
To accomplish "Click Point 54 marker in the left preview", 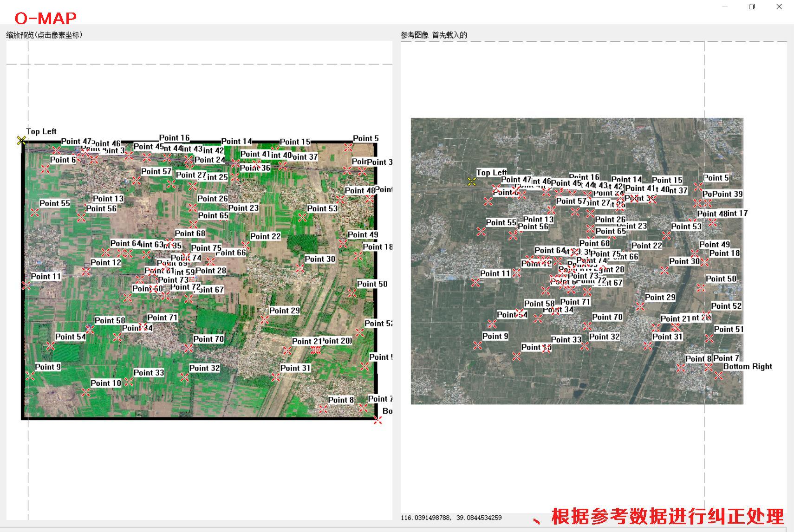I will tap(50, 346).
